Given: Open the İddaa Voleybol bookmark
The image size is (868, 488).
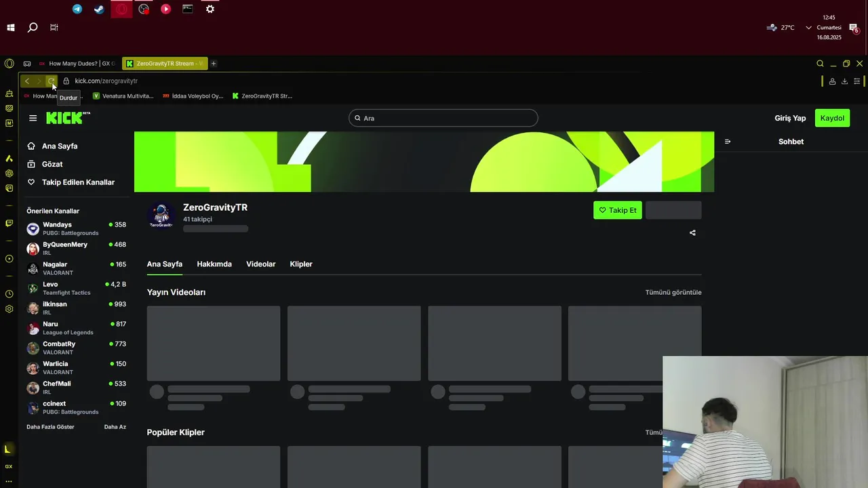Looking at the screenshot, I should click(193, 96).
